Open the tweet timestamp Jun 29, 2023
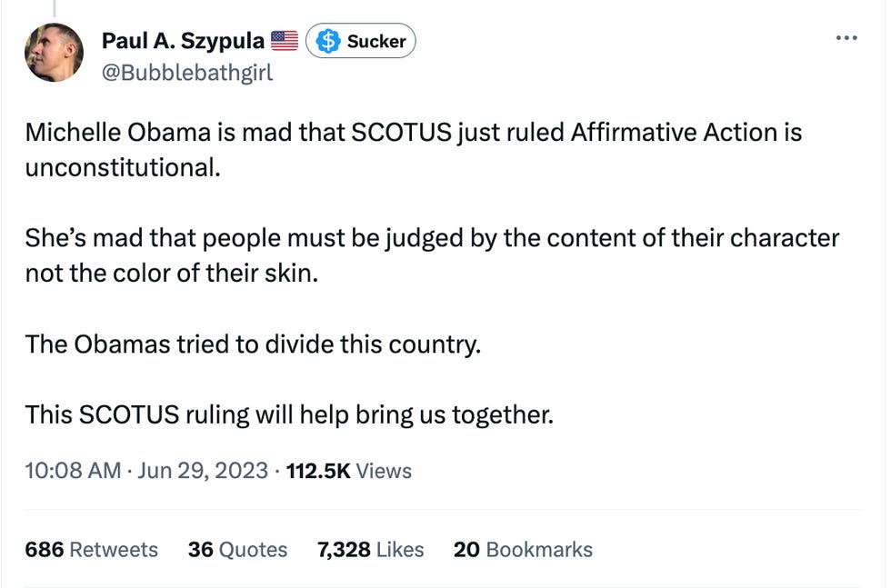891x588 pixels. 196,471
